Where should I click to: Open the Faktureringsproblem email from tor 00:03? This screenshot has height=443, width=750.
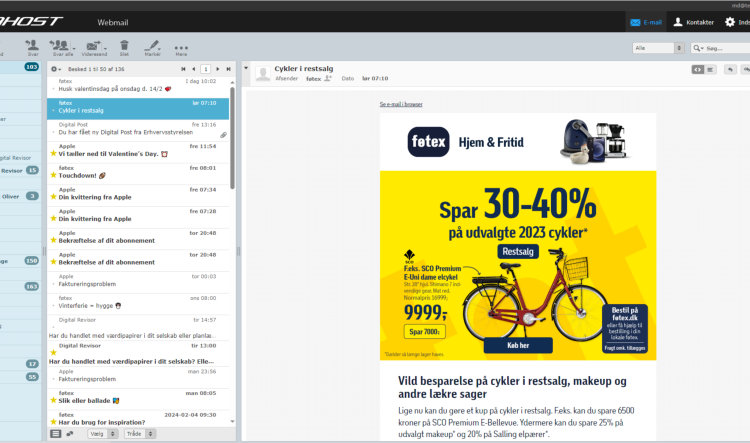(138, 280)
